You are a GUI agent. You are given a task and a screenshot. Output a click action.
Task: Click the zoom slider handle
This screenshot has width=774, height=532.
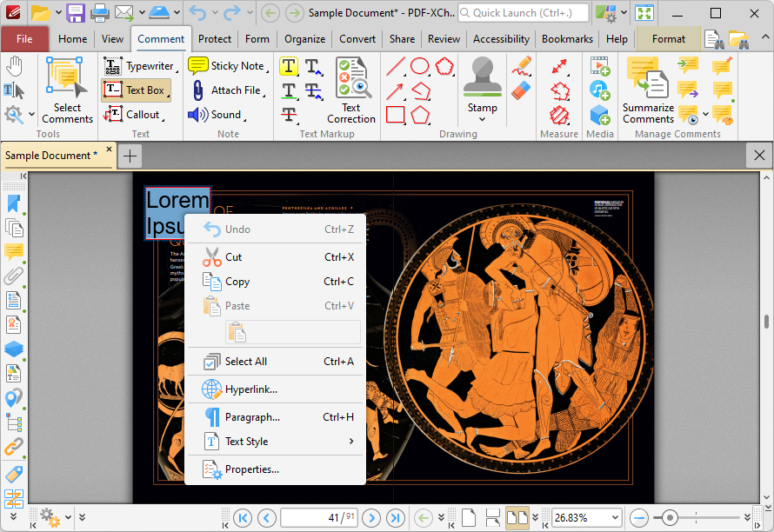click(670, 518)
